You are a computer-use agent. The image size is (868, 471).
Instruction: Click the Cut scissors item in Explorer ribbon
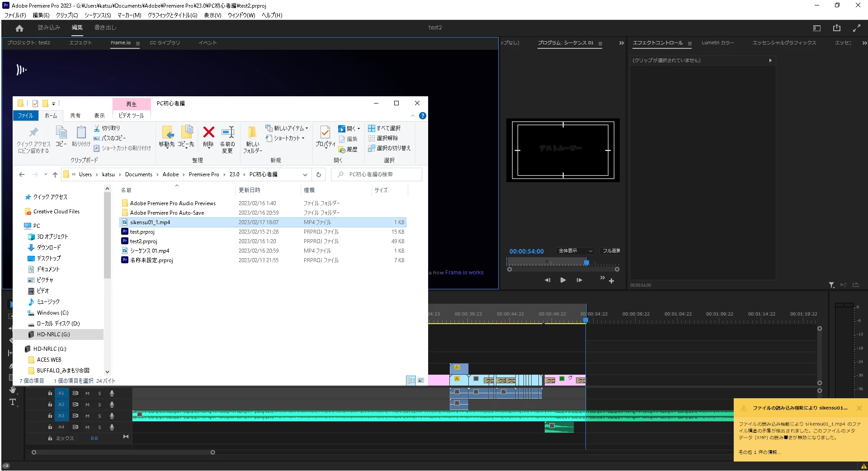107,128
